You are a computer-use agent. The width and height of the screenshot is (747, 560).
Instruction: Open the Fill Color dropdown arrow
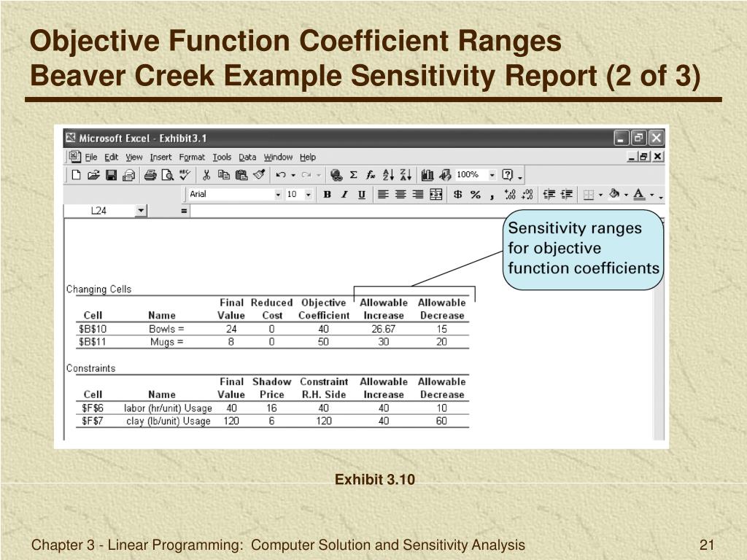click(x=626, y=195)
